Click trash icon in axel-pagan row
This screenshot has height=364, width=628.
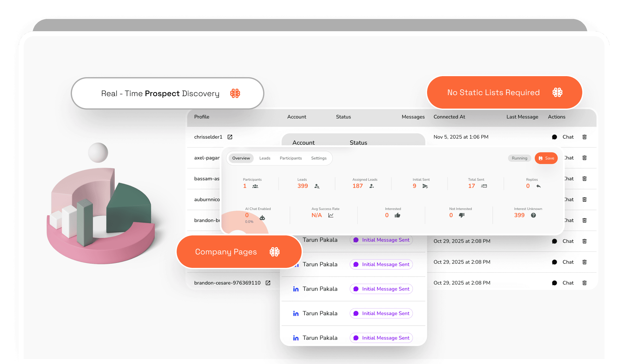585,158
